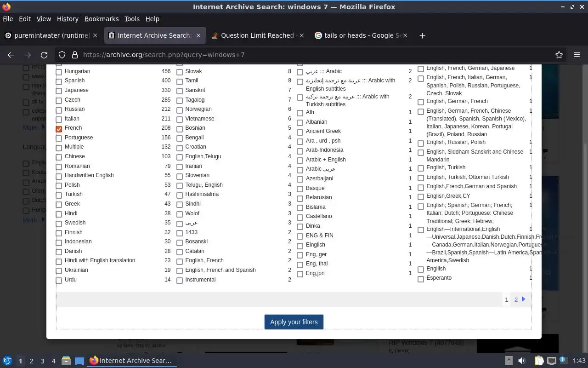Viewport: 588px width, 368px height.
Task: Open the View menu
Action: click(44, 19)
